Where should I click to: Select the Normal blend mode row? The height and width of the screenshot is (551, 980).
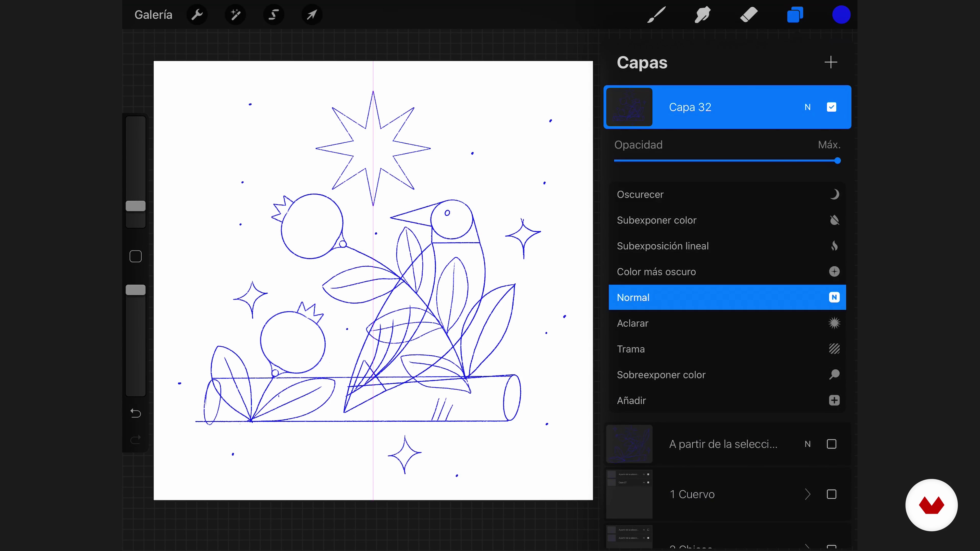pyautogui.click(x=727, y=297)
